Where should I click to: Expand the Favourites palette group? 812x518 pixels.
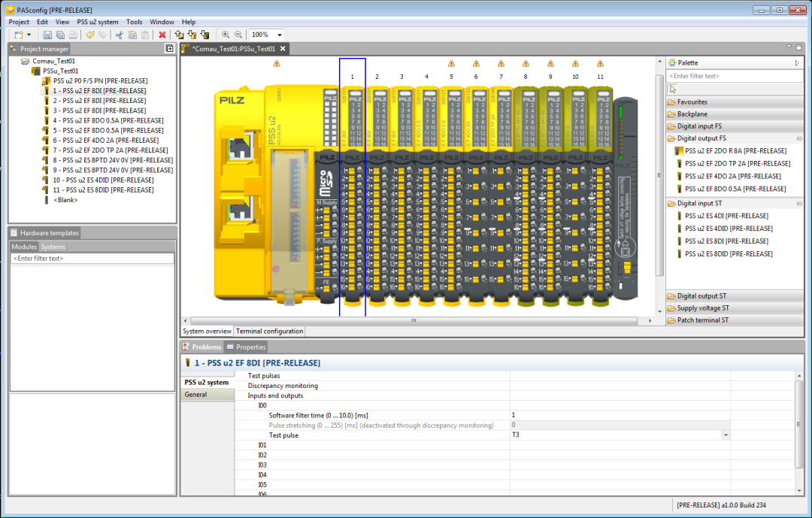tap(692, 101)
